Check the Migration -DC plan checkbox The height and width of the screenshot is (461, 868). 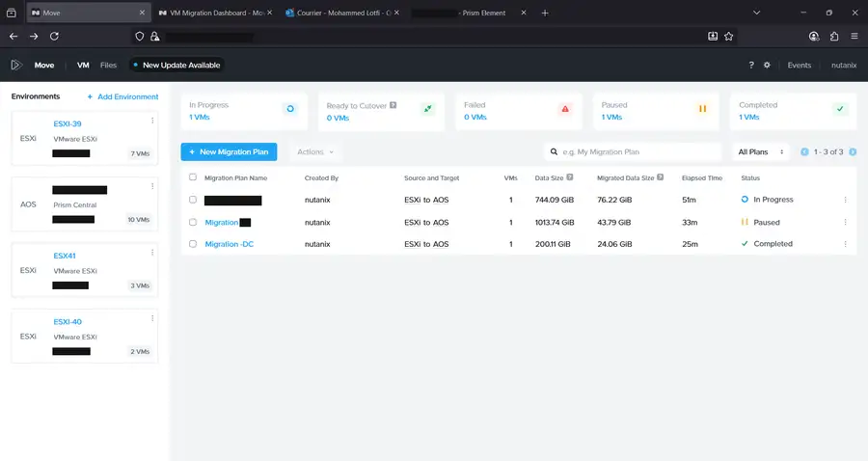coord(193,243)
